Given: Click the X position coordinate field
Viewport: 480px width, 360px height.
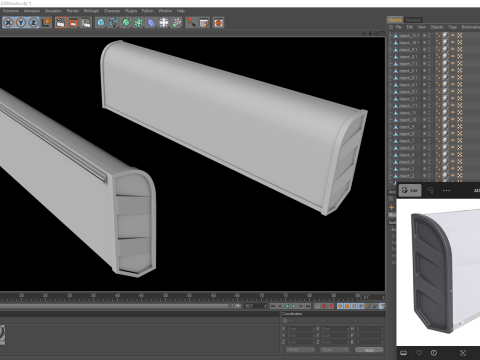Looking at the screenshot, I should pos(301,329).
